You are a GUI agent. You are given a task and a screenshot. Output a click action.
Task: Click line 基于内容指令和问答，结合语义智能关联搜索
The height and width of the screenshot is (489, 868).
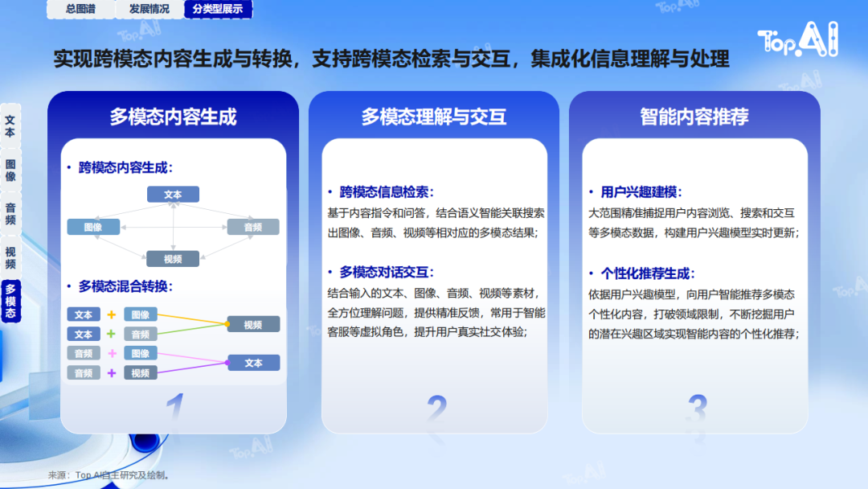pos(436,213)
